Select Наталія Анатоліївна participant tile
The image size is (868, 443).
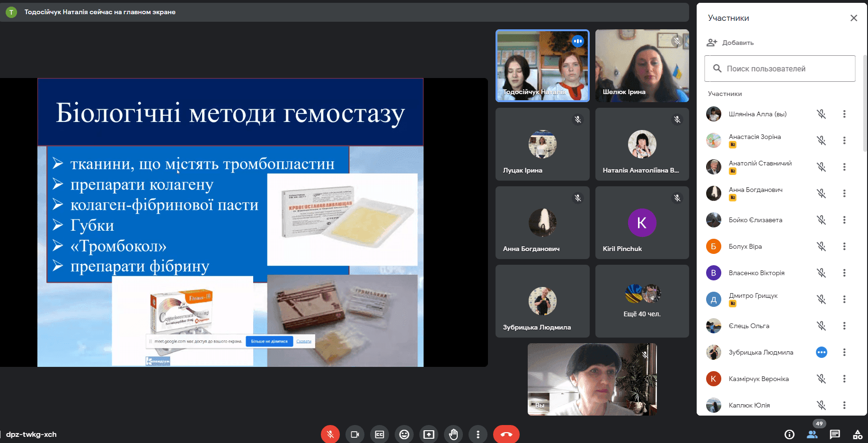coord(642,144)
